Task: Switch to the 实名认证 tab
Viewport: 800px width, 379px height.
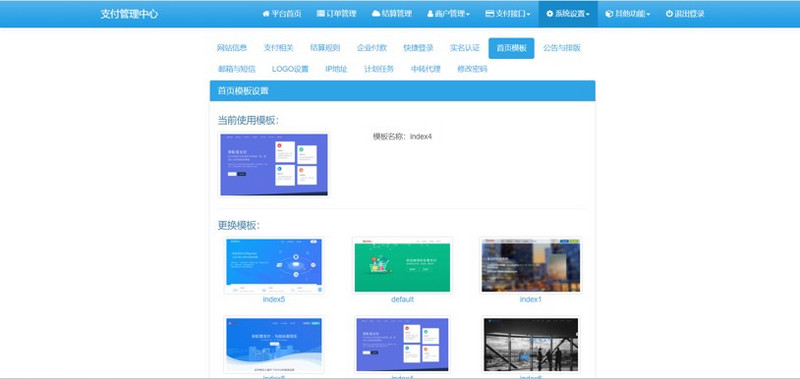Action: [465, 48]
